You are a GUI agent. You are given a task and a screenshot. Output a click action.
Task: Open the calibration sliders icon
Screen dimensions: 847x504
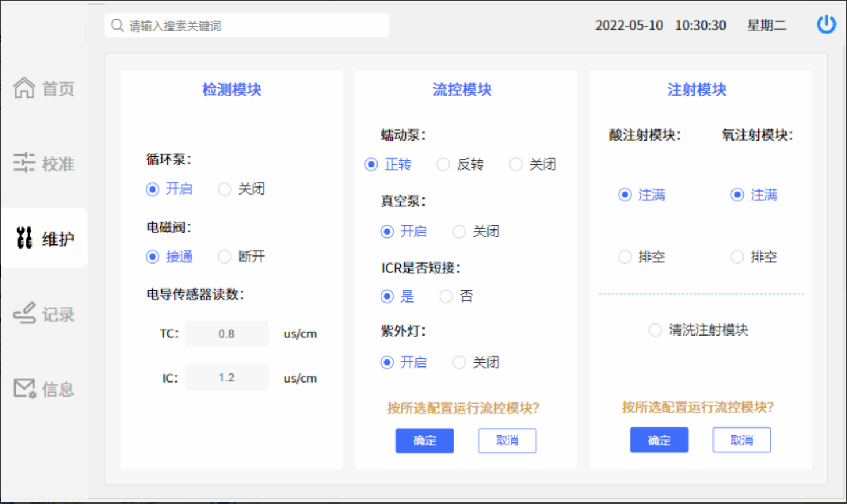pos(24,163)
